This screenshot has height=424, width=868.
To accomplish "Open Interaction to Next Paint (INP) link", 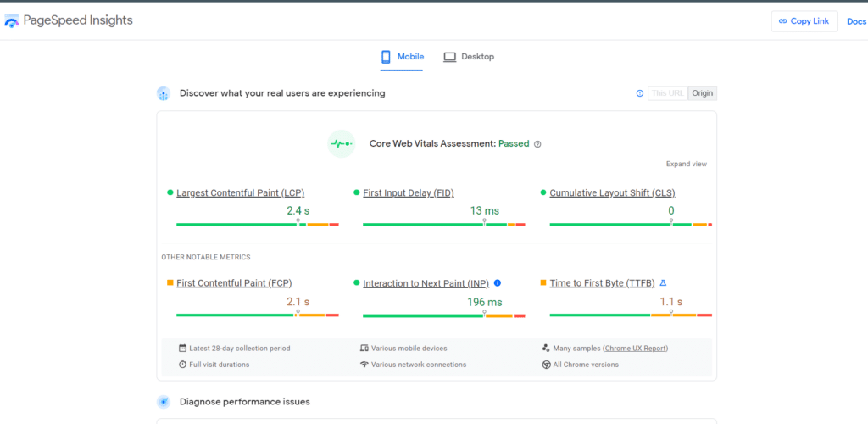I will coord(426,283).
